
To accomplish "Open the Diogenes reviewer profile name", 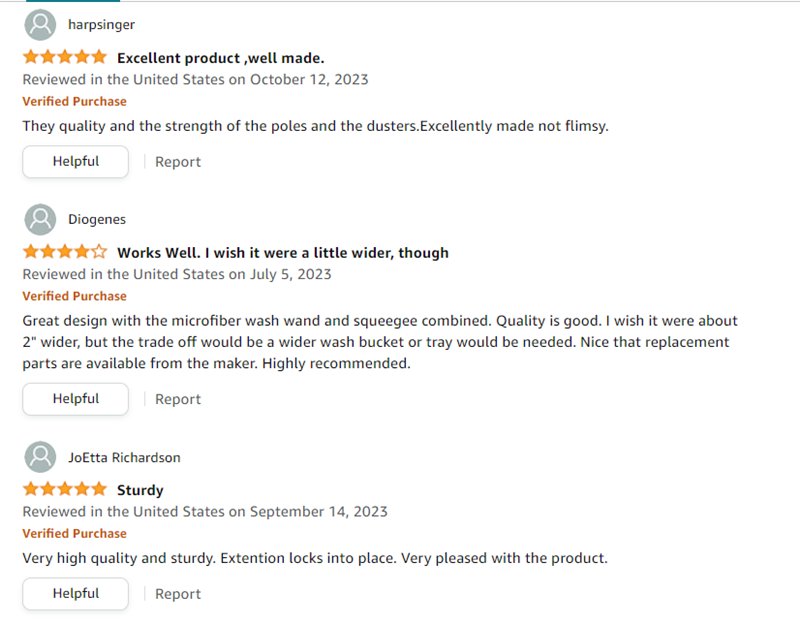I will [97, 219].
